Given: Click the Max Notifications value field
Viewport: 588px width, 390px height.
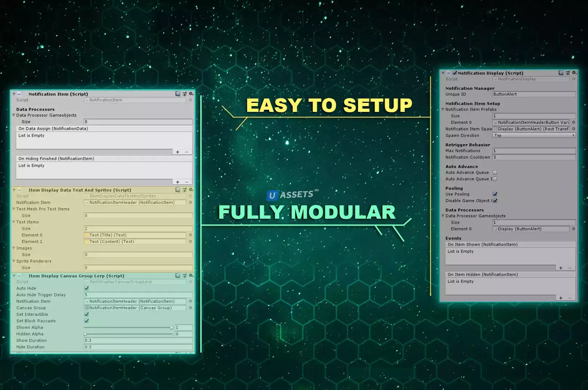Looking at the screenshot, I should pos(534,151).
